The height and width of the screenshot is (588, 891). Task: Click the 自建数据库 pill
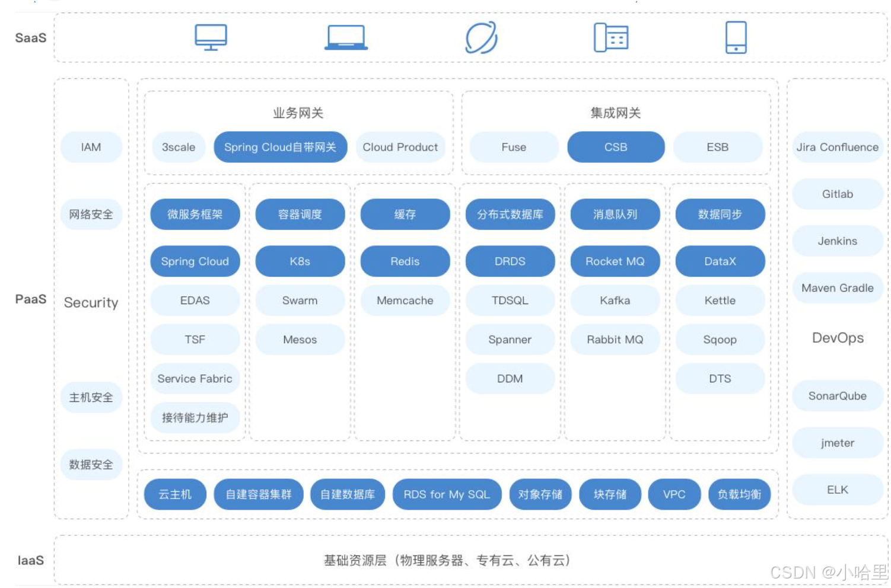tap(348, 494)
